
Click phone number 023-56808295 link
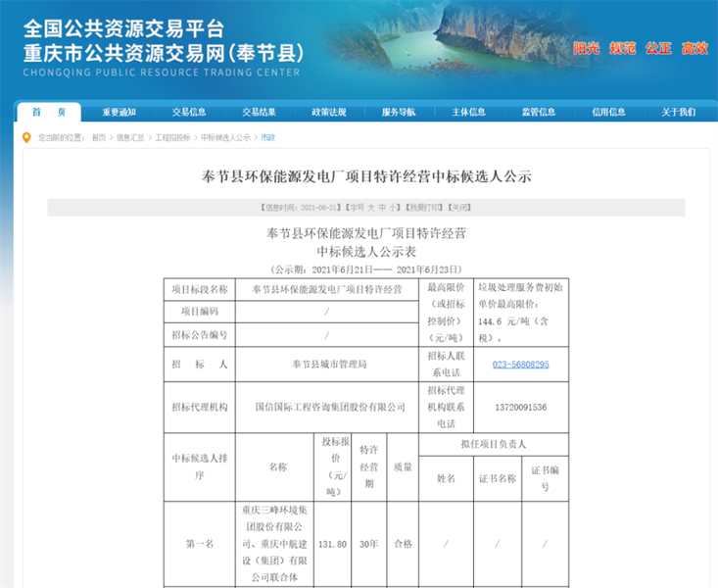click(x=520, y=365)
